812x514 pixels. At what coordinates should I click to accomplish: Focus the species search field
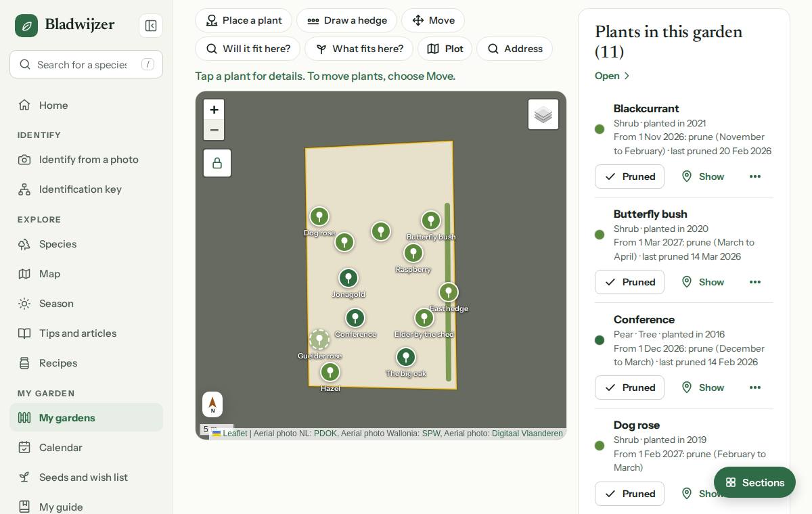click(x=86, y=64)
